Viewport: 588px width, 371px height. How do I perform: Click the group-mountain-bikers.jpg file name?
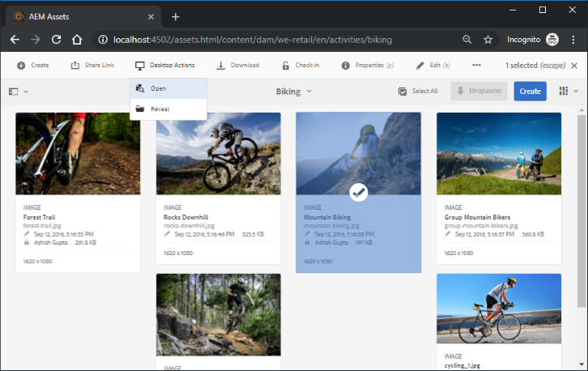click(481, 225)
